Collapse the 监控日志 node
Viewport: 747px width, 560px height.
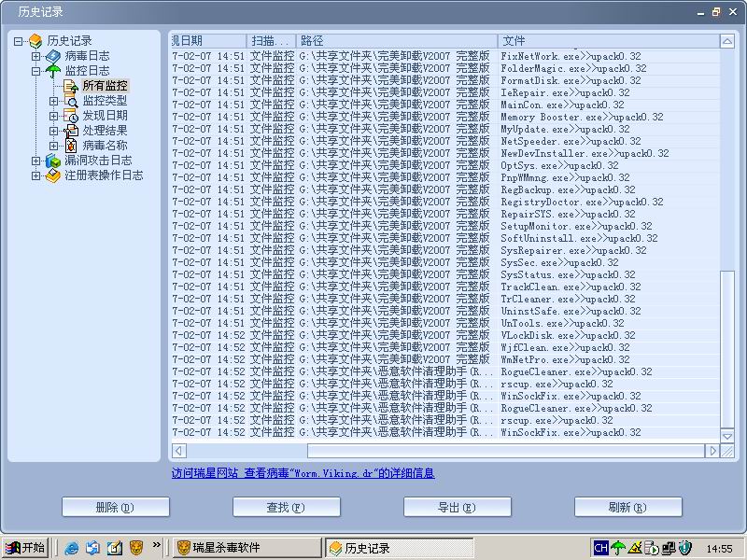coord(36,71)
